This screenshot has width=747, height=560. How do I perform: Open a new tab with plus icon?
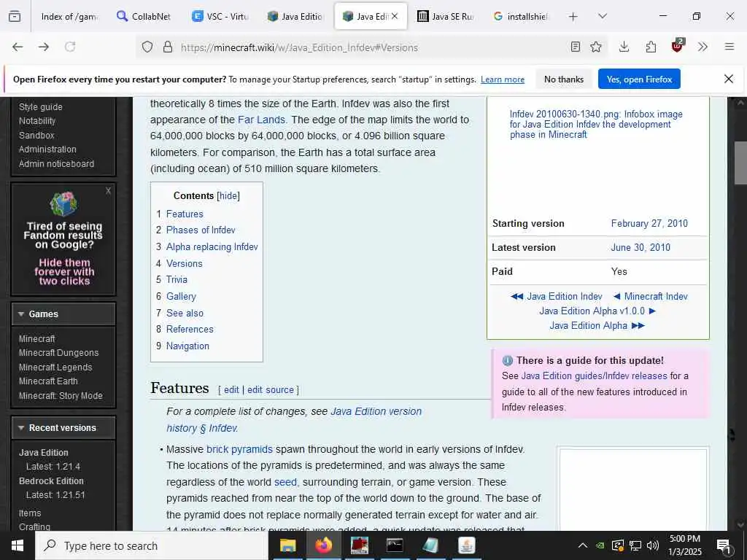(x=573, y=17)
